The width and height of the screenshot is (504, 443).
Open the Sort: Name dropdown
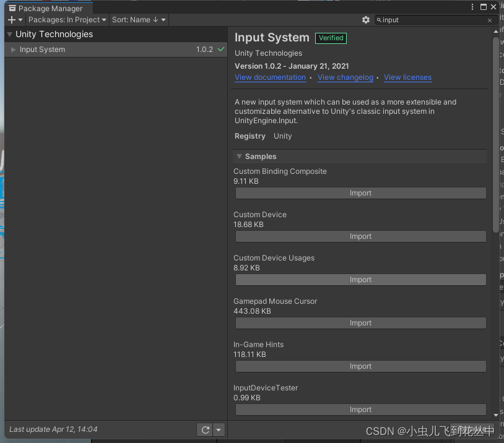[x=139, y=19]
